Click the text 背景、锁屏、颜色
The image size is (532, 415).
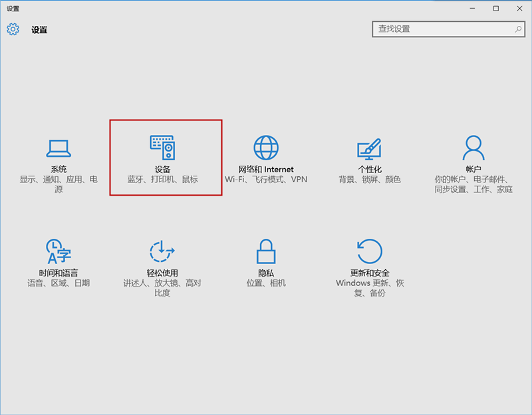(370, 179)
